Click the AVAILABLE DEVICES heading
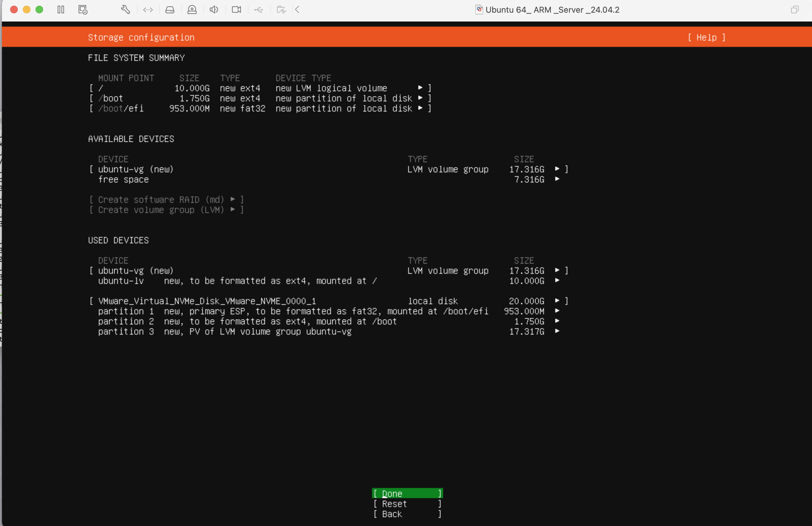 click(x=131, y=139)
